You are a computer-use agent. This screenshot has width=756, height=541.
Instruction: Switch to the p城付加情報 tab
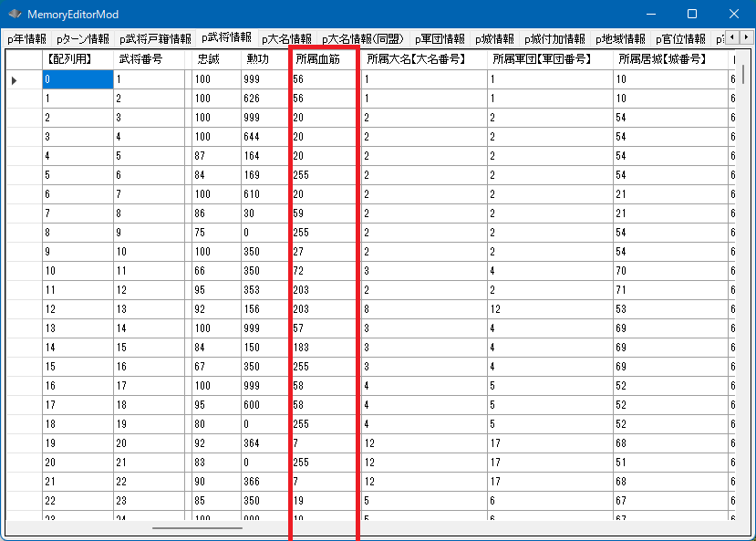(554, 39)
